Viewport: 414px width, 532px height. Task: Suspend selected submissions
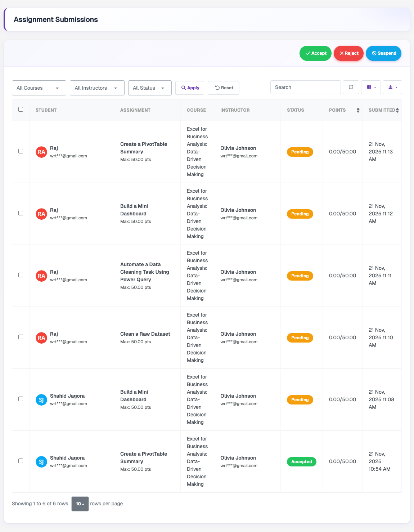[383, 53]
